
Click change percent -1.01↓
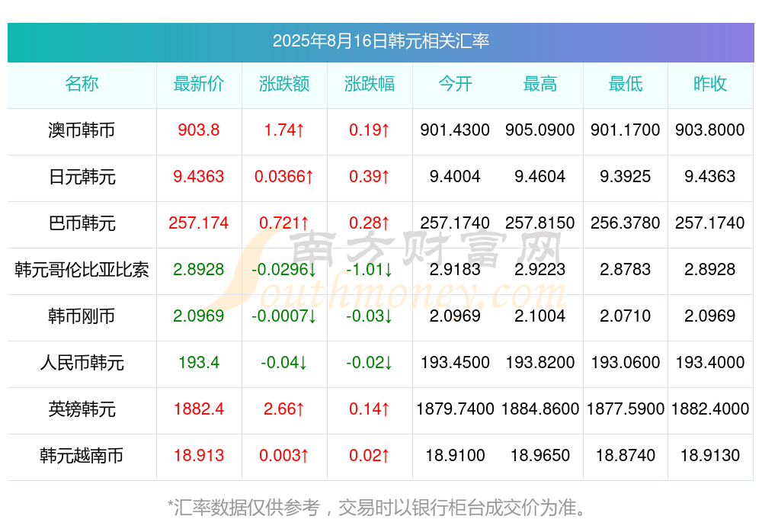coord(370,269)
